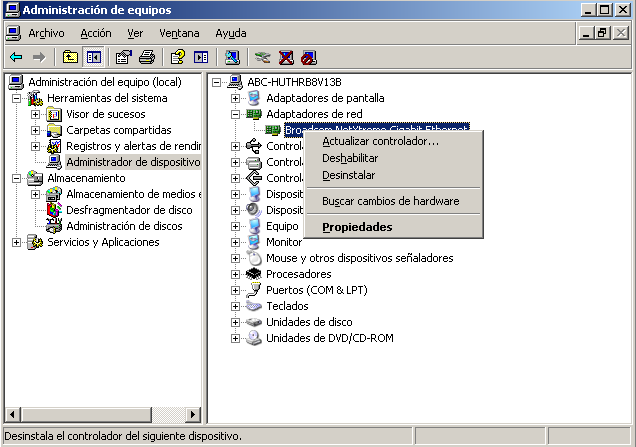Screen dimensions: 636x447
Task: Choose Actualizar controlador from context menu
Action: (x=393, y=141)
